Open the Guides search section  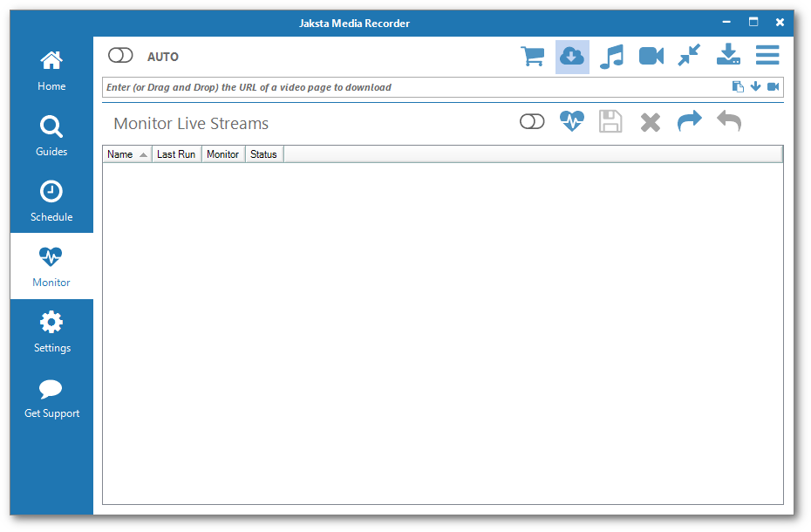(51, 135)
